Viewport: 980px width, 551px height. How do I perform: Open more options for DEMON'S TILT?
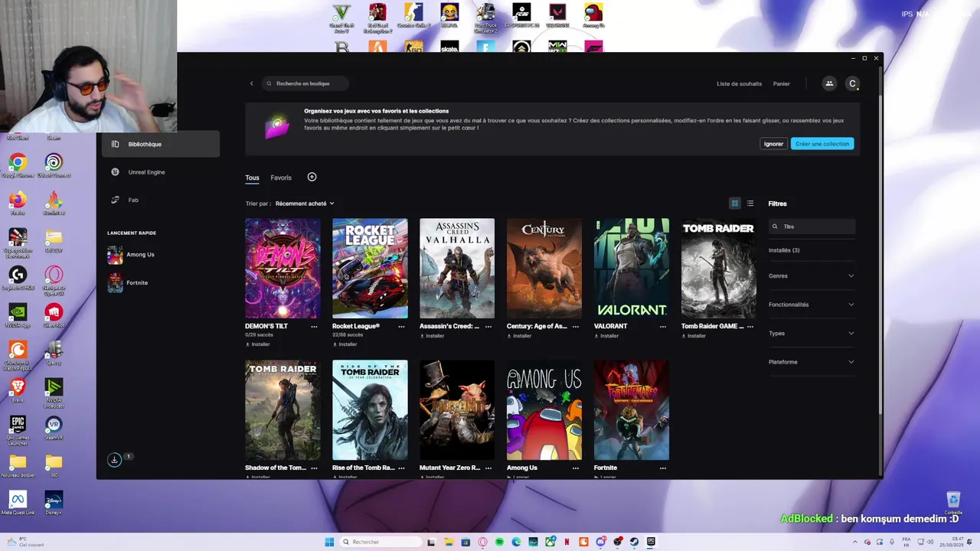pyautogui.click(x=314, y=326)
